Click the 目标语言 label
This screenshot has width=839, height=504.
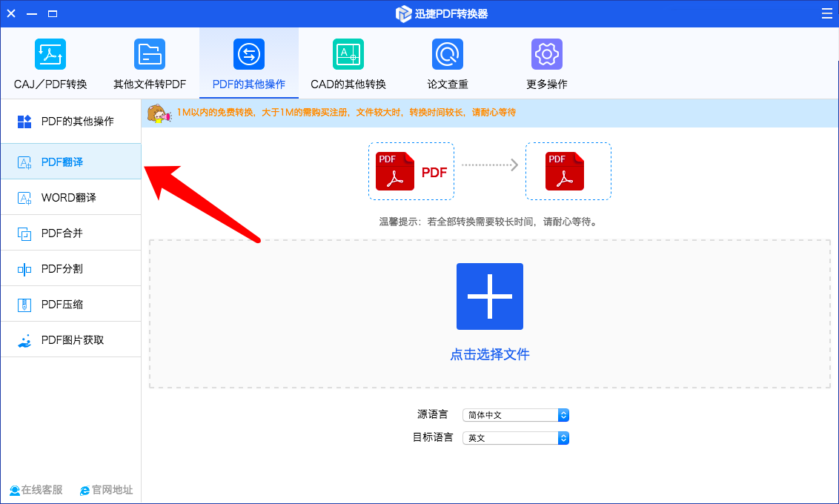coord(432,437)
